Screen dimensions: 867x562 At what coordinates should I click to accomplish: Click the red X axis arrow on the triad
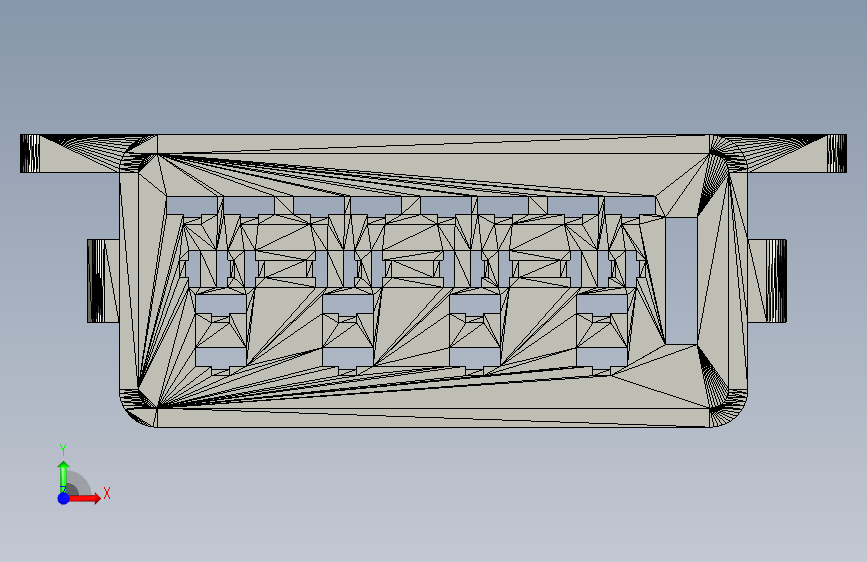[85, 498]
